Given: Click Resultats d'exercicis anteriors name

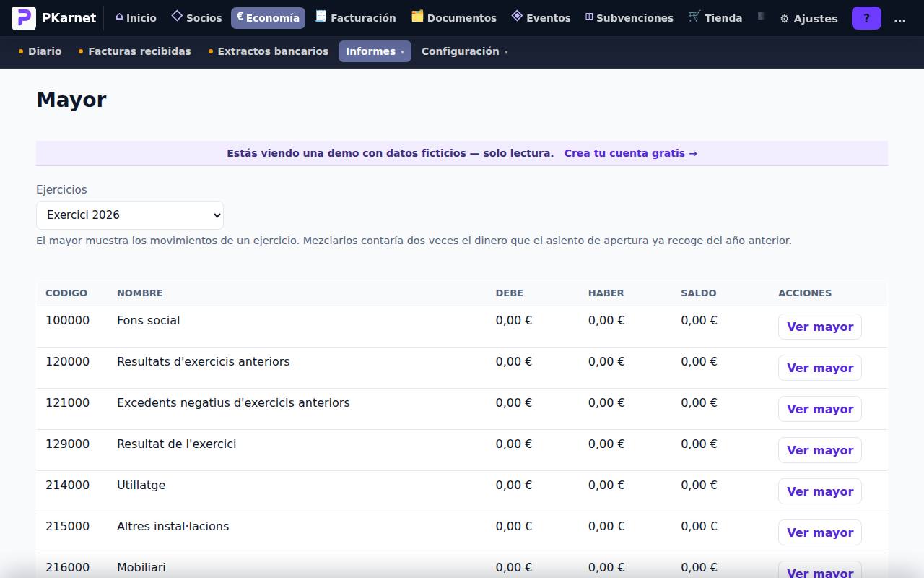Looking at the screenshot, I should pos(204,361).
